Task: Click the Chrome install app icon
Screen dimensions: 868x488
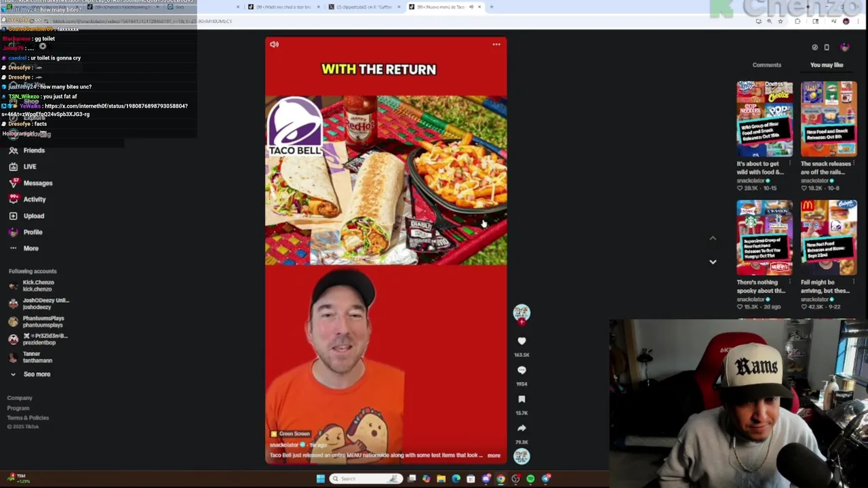Action: pyautogui.click(x=759, y=21)
